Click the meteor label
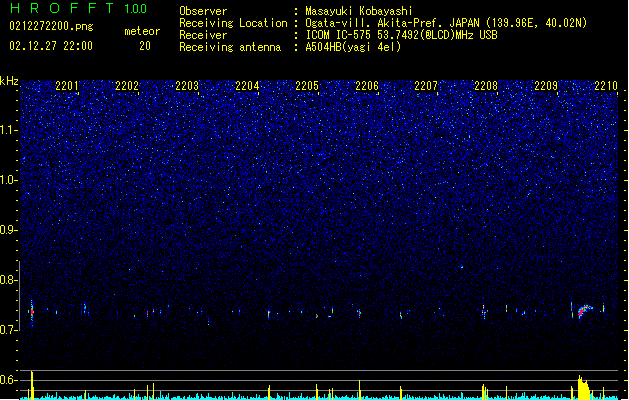629x400 pixels. 142,31
